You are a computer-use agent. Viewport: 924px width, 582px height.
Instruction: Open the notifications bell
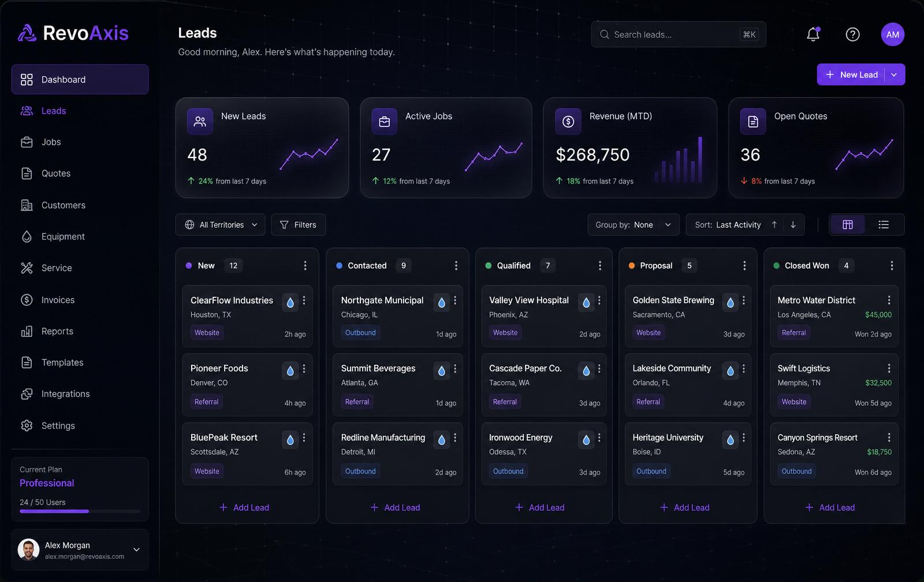coord(813,34)
